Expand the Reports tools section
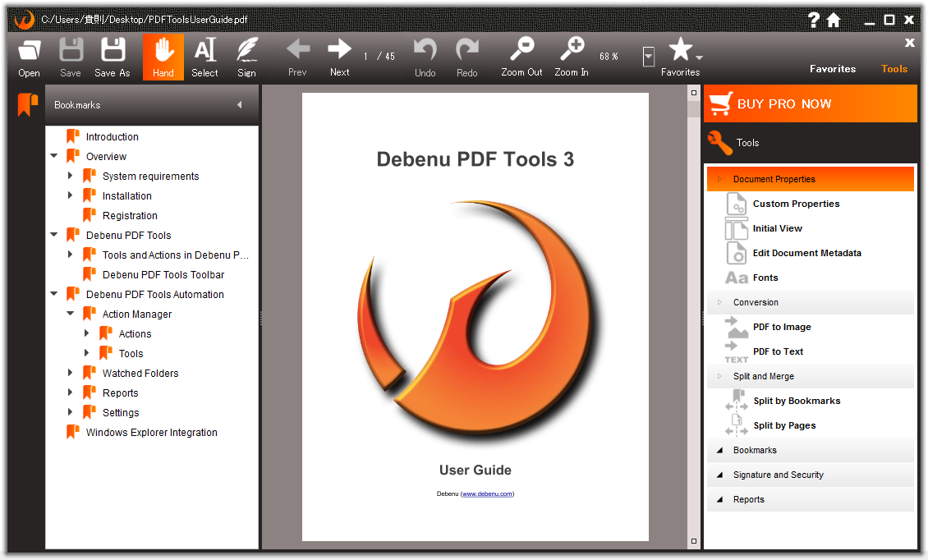 tap(811, 499)
